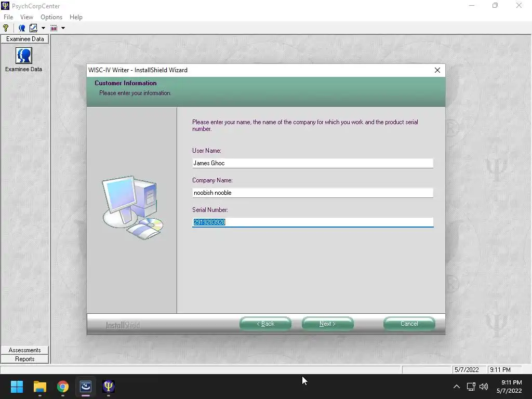Click the PsychCorpCenter taskbar icon
Viewport: 532px width, 399px height.
pyautogui.click(x=109, y=387)
